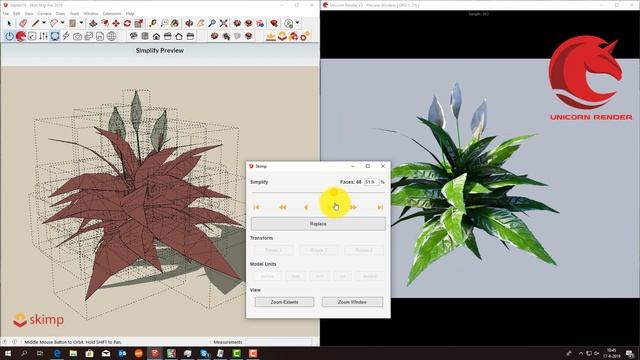Screen dimensions: 640x360
Task: Select the Orbit tool
Action: pyautogui.click(x=189, y=23)
